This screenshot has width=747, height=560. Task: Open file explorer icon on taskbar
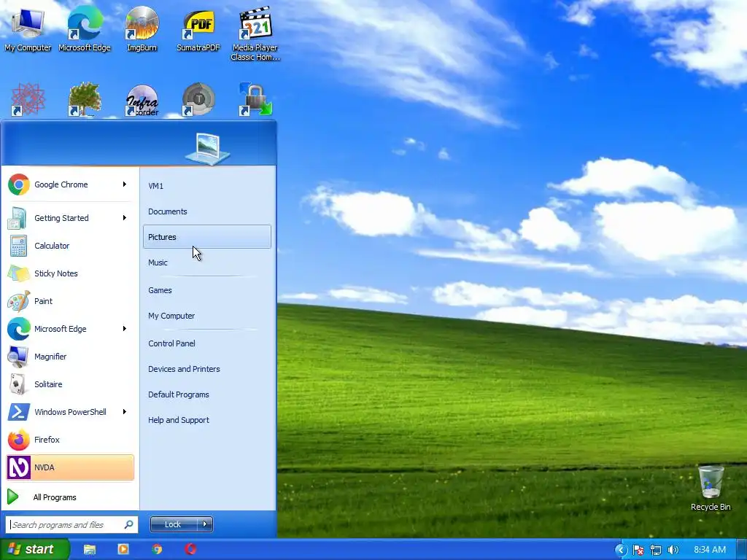pos(90,550)
